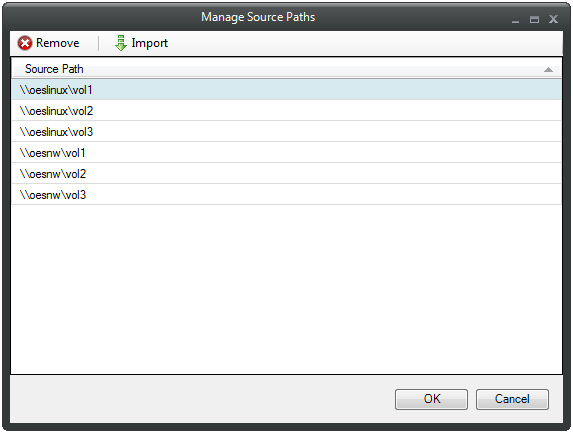
Task: Select the \\oesnw\vol2 path row
Action: coord(286,174)
